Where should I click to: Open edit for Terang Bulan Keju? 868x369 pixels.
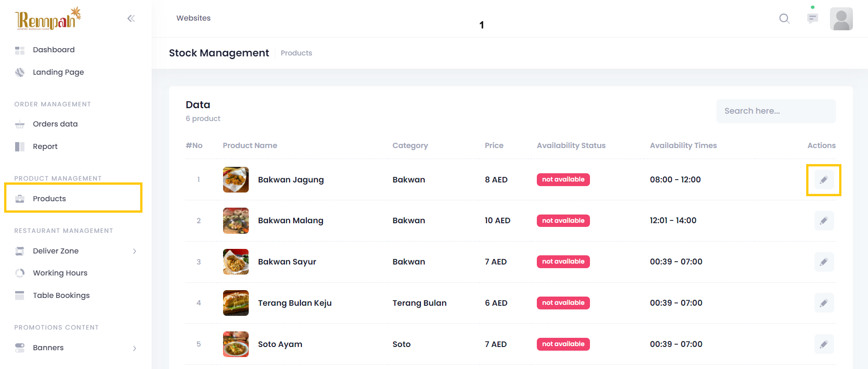(824, 303)
